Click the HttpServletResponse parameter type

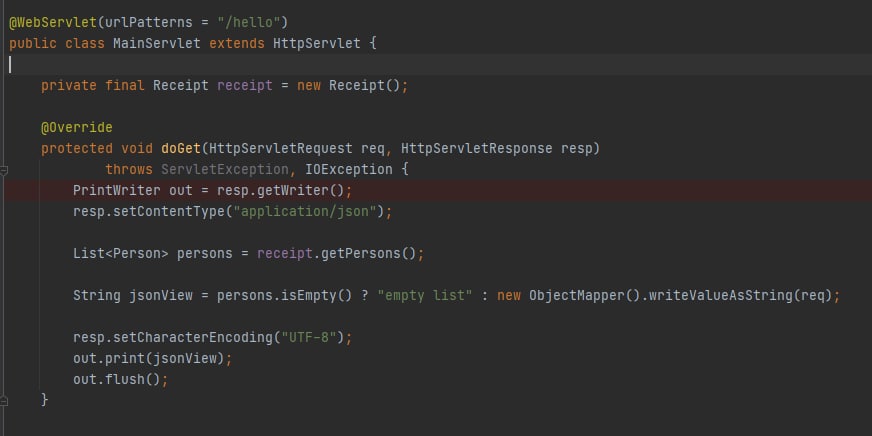[x=477, y=148]
